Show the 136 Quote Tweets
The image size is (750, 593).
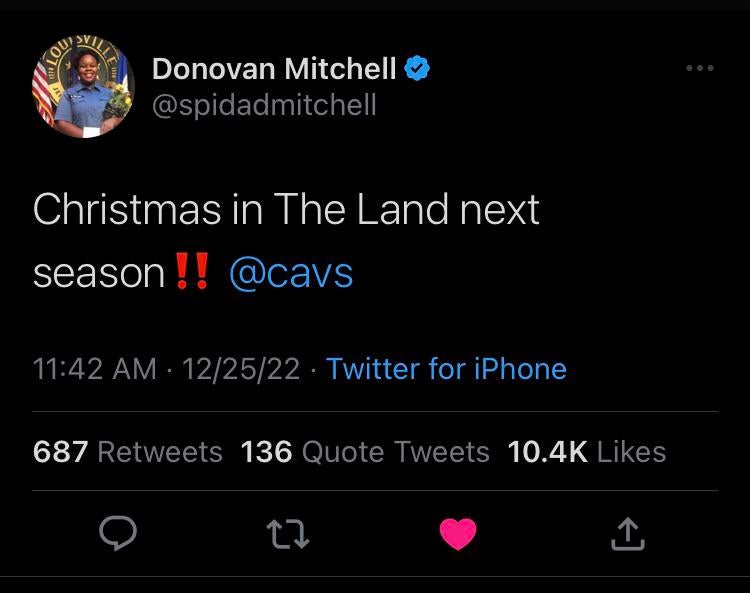tap(365, 452)
